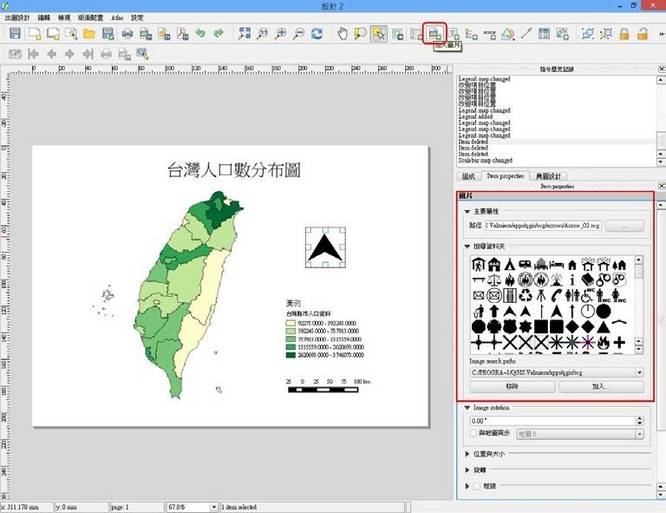
Task: Choose the Move item content tool
Action: click(x=398, y=34)
